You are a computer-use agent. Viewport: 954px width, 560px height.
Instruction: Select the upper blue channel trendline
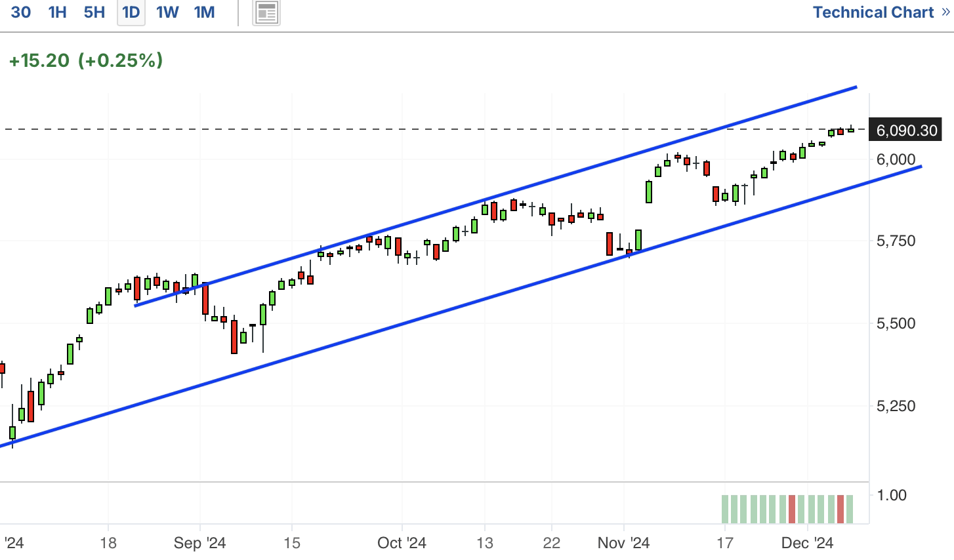(x=496, y=195)
